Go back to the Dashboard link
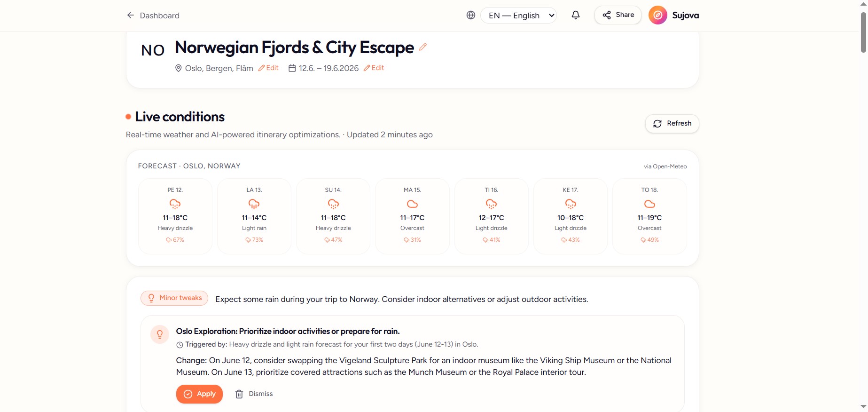This screenshot has height=412, width=868. point(159,16)
